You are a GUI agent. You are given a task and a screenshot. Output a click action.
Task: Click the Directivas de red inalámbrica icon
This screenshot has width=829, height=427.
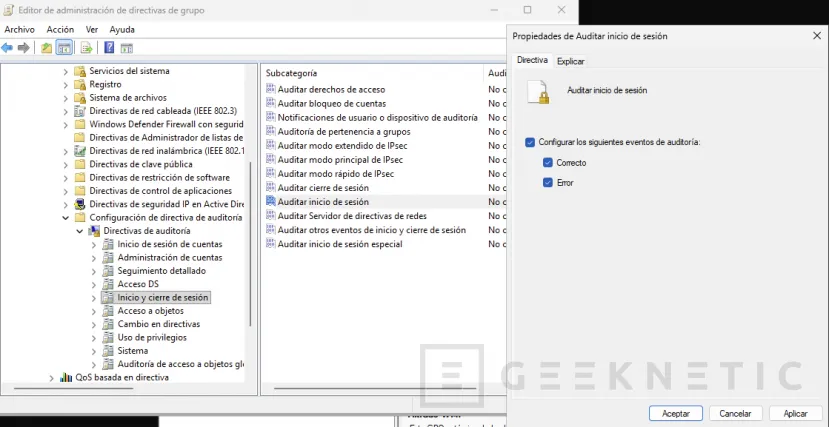[x=80, y=151]
